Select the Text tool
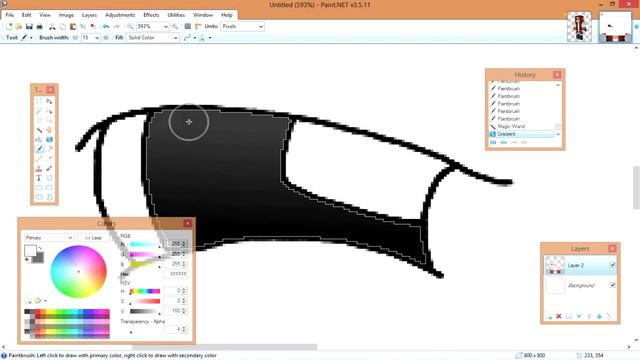Screen dimensions: 640x360 point(39,178)
